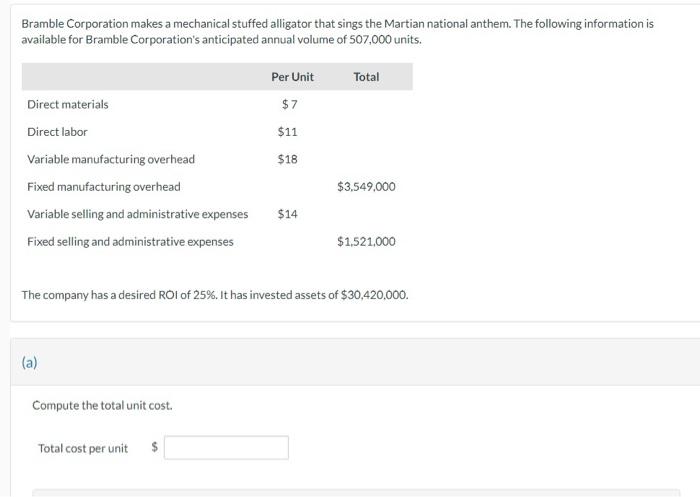Click the $18 variable overhead value

coord(288,159)
